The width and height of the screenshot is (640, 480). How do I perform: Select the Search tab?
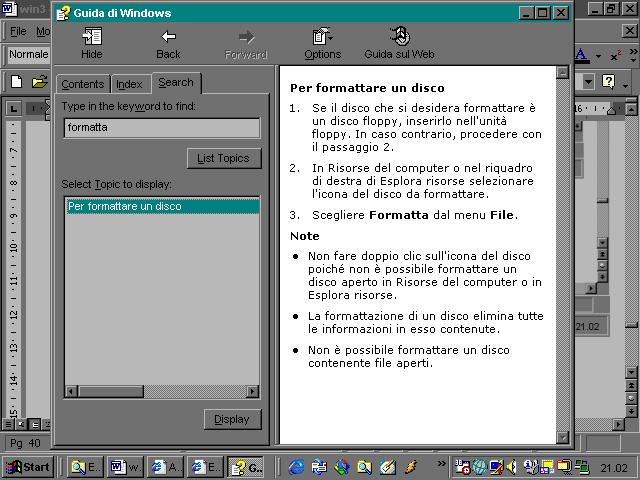[176, 82]
